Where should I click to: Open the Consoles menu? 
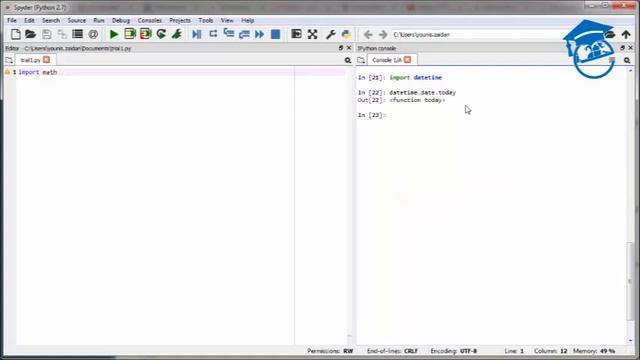click(x=149, y=20)
